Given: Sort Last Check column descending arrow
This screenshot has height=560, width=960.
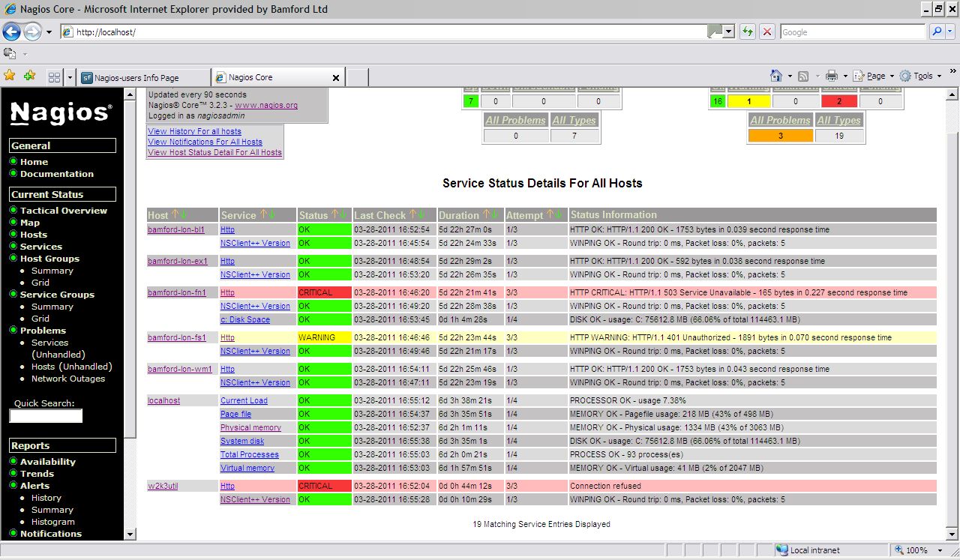Looking at the screenshot, I should pos(420,215).
